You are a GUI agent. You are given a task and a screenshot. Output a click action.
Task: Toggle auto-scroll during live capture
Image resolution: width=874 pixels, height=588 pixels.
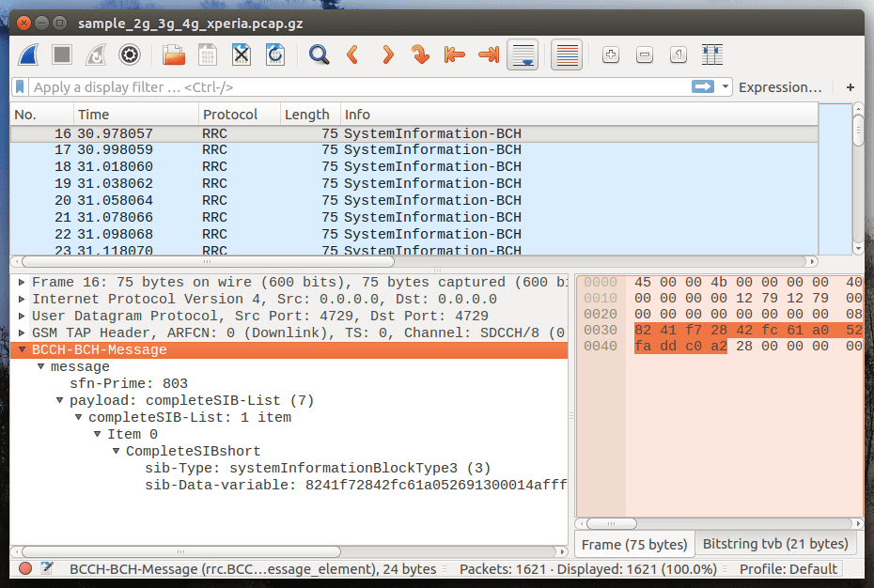523,54
